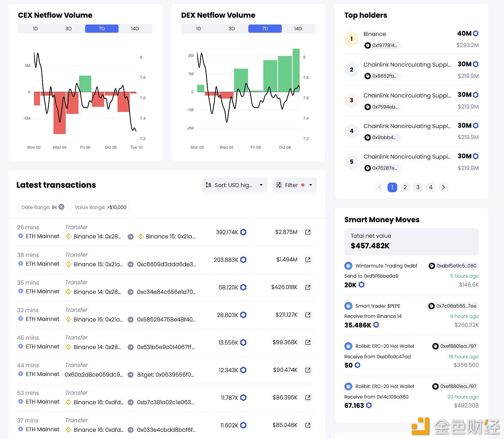504x439 pixels.
Task: Open external link for $85.046K transaction
Action: tap(308, 425)
